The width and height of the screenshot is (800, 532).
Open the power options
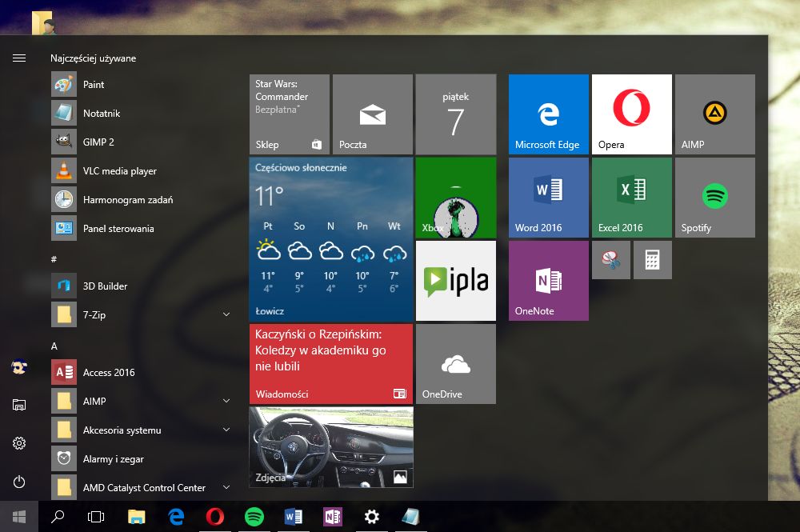[19, 482]
